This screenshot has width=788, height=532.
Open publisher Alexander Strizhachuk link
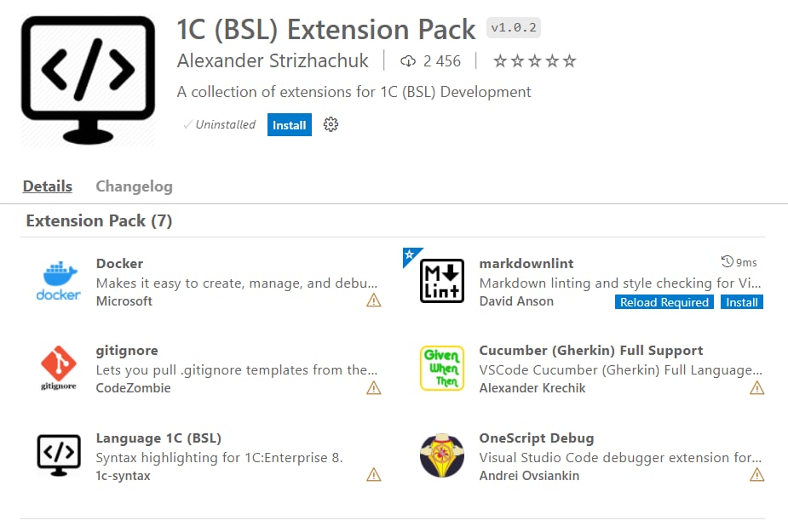point(273,60)
